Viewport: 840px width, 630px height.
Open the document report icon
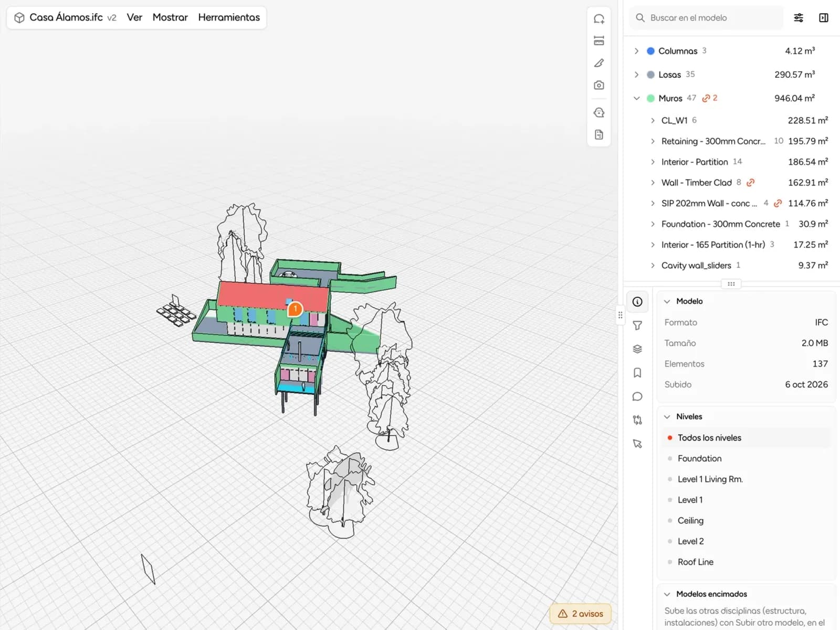(598, 134)
